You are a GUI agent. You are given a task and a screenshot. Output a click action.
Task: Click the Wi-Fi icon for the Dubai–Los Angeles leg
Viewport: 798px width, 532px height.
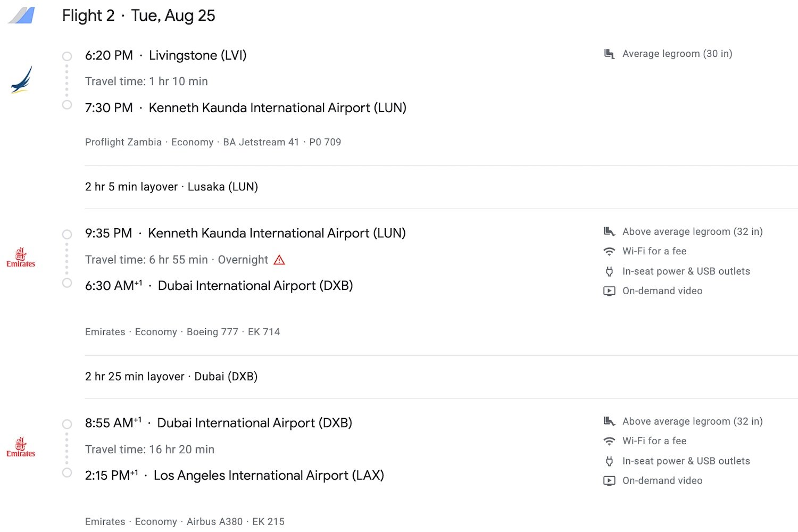point(609,441)
